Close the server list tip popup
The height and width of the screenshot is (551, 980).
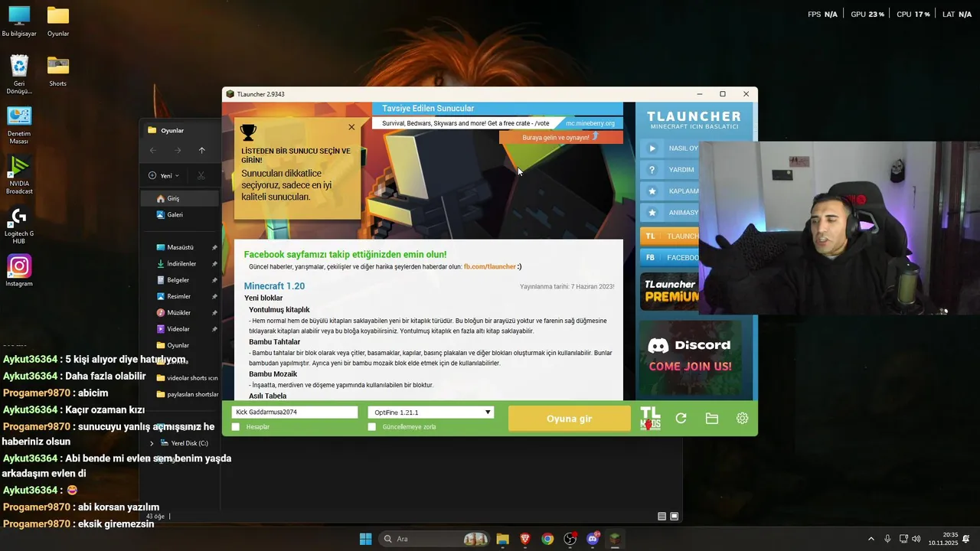[351, 127]
